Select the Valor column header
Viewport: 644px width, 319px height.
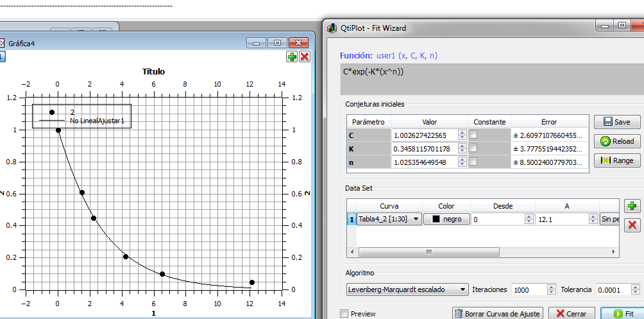(430, 122)
